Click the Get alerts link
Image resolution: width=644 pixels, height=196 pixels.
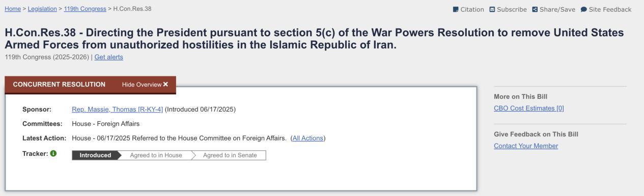point(108,57)
